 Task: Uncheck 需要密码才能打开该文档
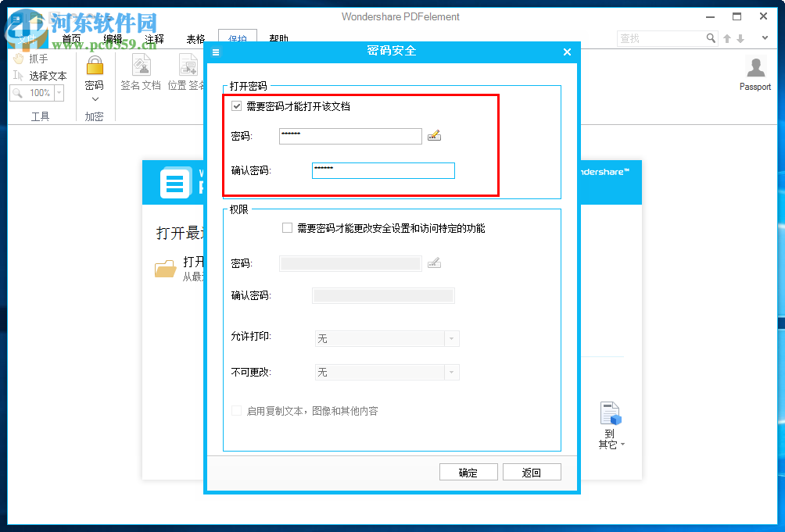pyautogui.click(x=236, y=106)
